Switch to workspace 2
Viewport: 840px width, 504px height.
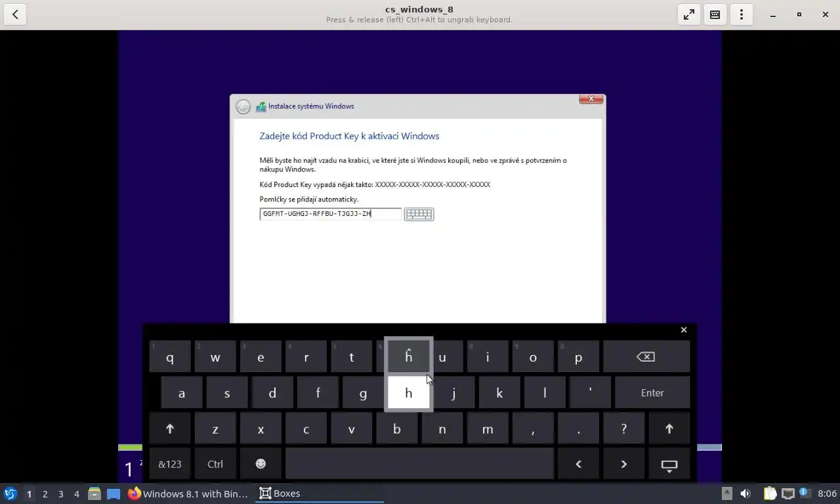pyautogui.click(x=45, y=493)
